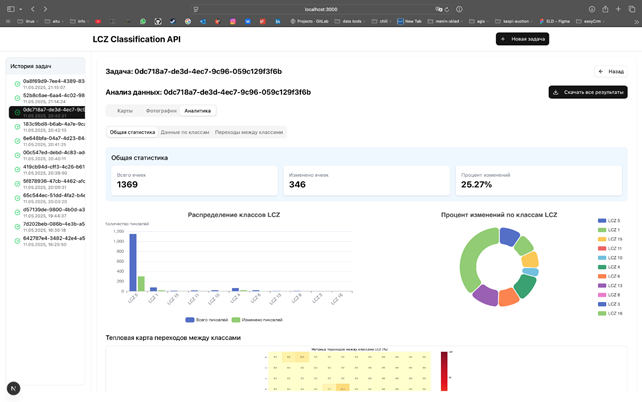642x402 pixels.
Task: Open the 'data tools' bookmarks folder
Action: pyautogui.click(x=349, y=20)
